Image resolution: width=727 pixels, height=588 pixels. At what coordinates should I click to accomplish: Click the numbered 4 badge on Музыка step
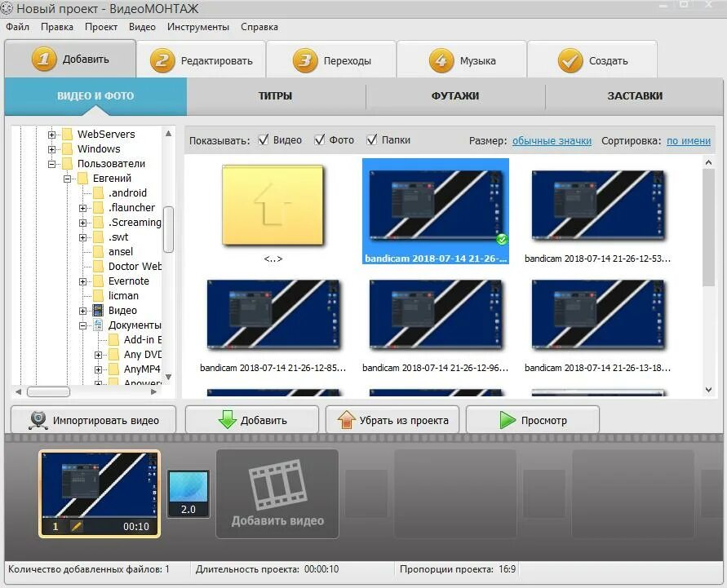coord(441,60)
